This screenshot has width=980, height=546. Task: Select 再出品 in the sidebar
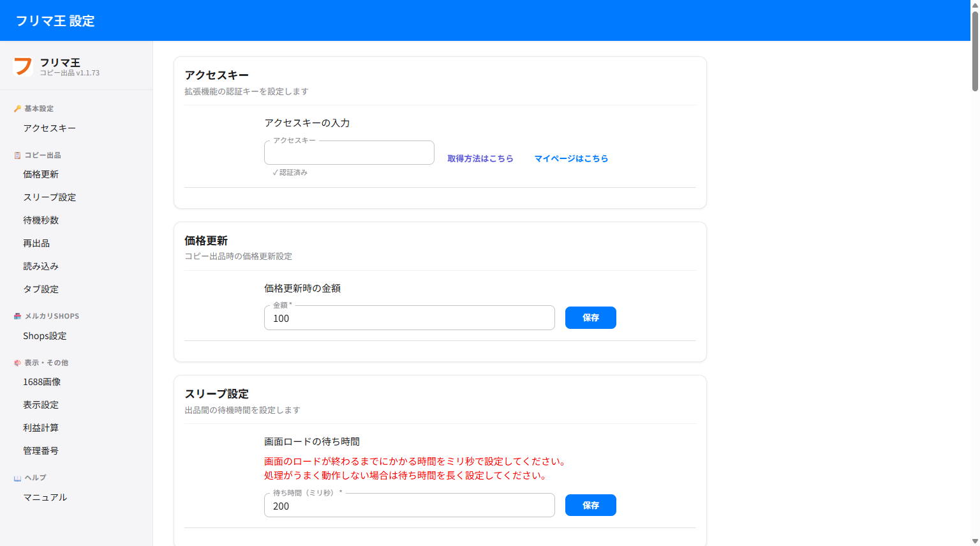pyautogui.click(x=36, y=243)
